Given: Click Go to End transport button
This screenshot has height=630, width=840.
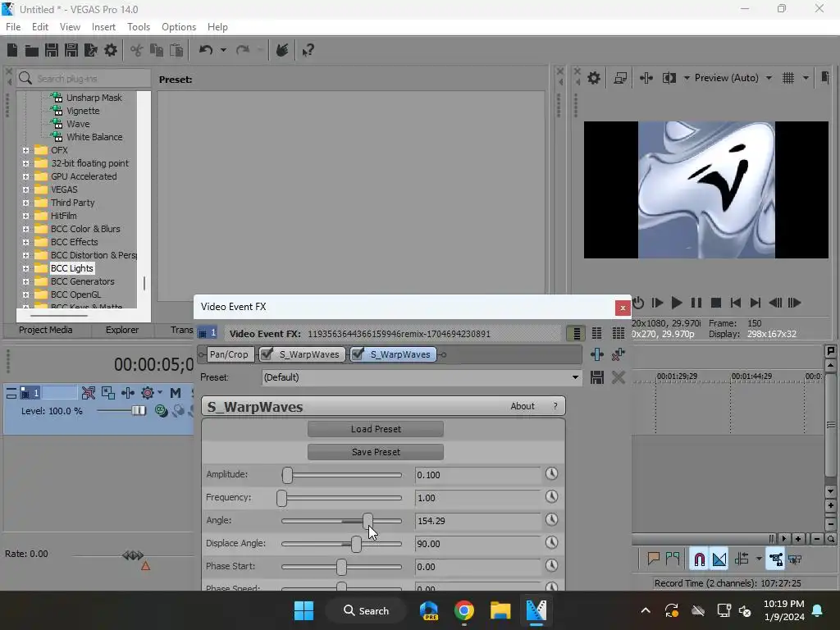Looking at the screenshot, I should [x=756, y=303].
